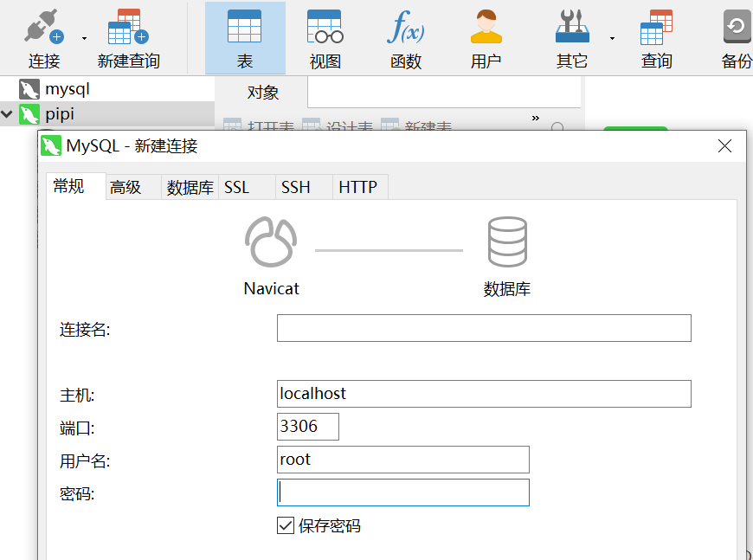Viewport: 753px width, 560px height.
Task: Click the Navicat logo icon in dialog
Action: (271, 241)
